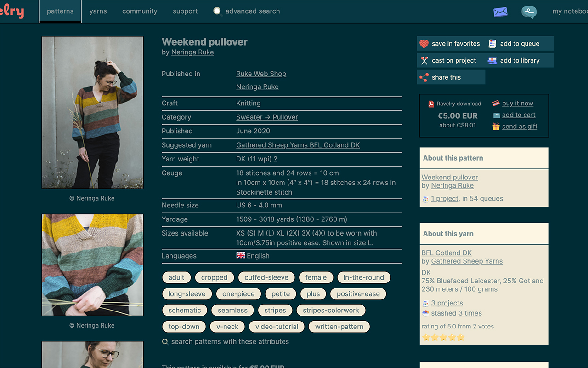Open the community tab
This screenshot has width=588, height=368.
140,11
